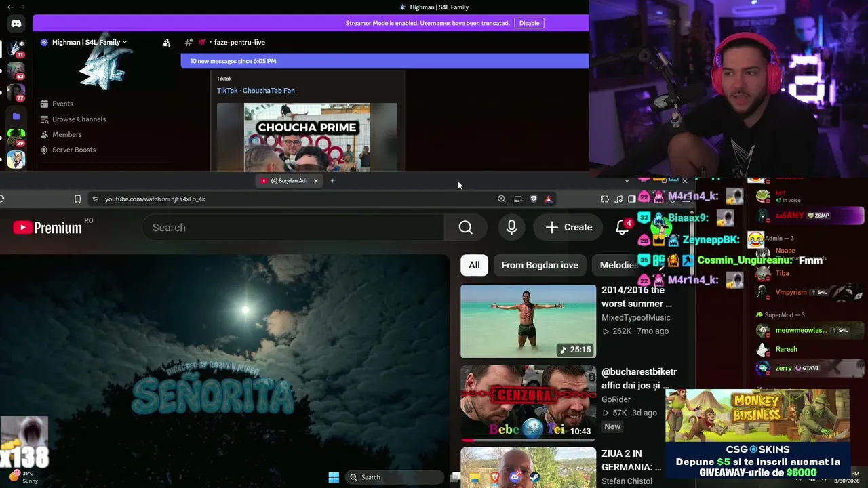Click the media control music note icon

click(x=618, y=199)
